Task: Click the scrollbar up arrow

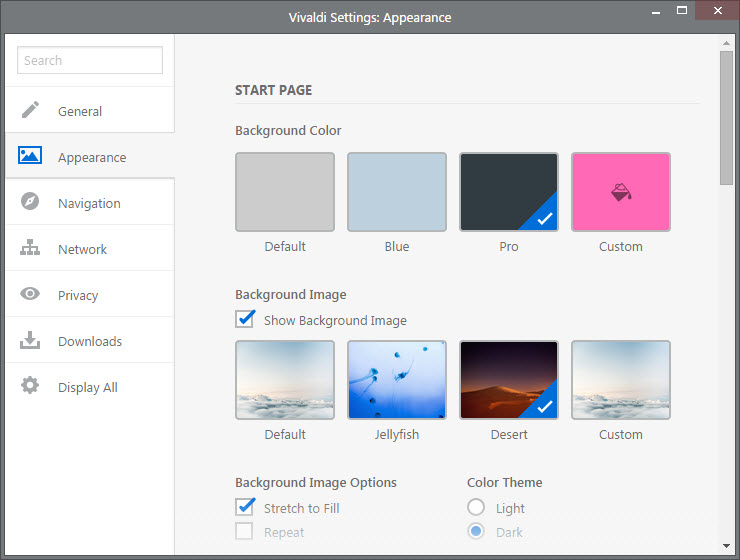Action: pos(726,43)
